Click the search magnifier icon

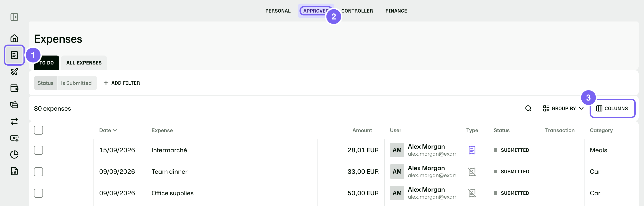coord(528,108)
